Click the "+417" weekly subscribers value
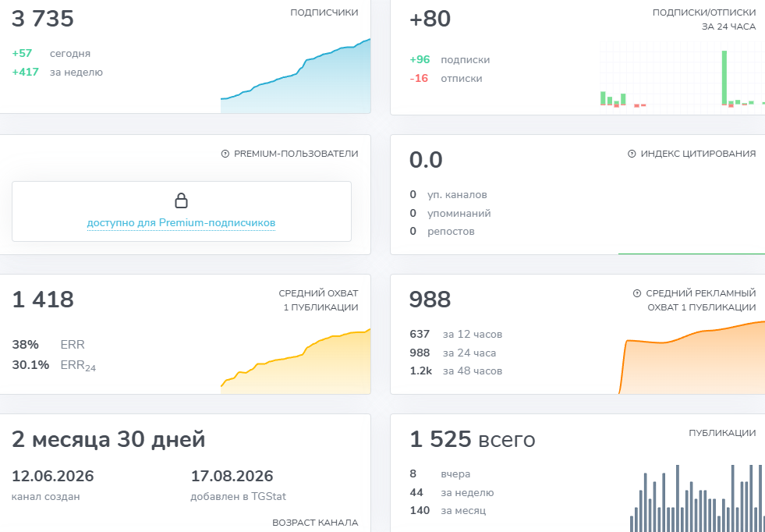The height and width of the screenshot is (532, 765). 26,73
